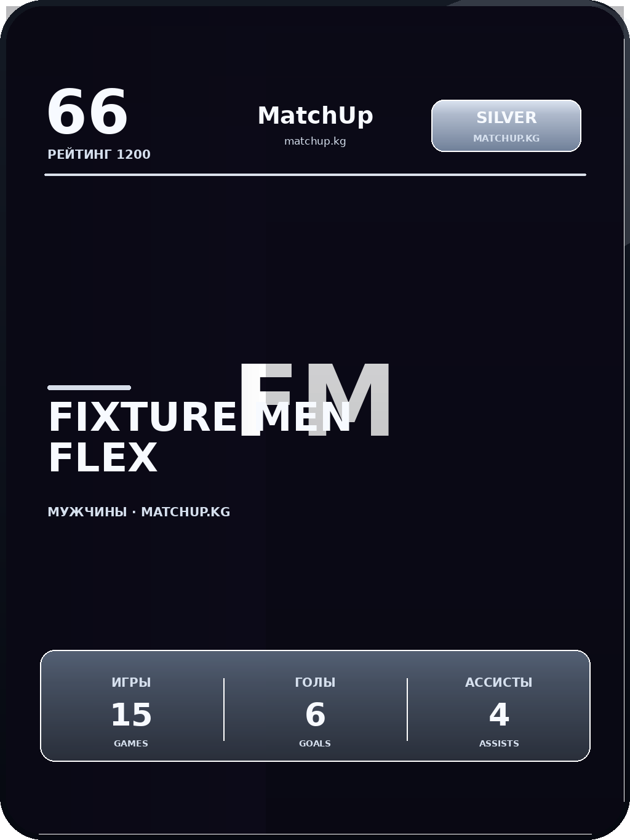The height and width of the screenshot is (840, 630).
Task: Click the games count 15
Action: (x=131, y=715)
